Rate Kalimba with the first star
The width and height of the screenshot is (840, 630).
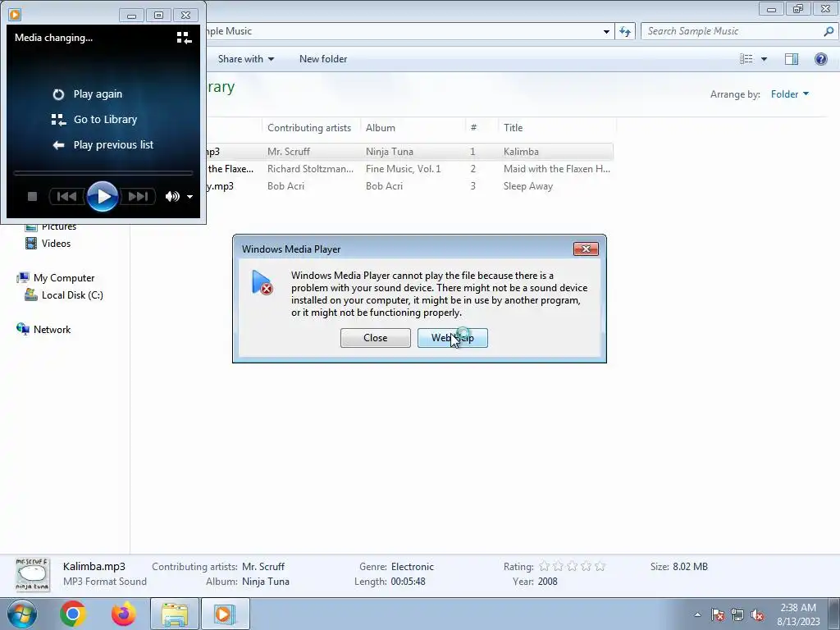tap(545, 566)
